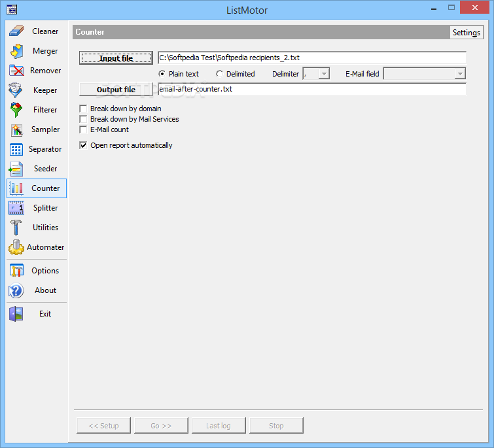The height and width of the screenshot is (448, 494).
Task: Minimize the ListMotor window
Action: click(434, 9)
